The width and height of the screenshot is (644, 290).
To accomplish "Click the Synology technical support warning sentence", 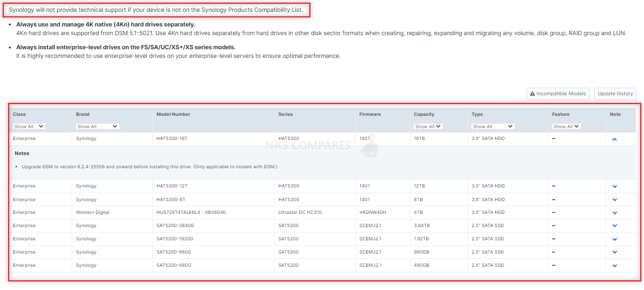I will 156,10.
